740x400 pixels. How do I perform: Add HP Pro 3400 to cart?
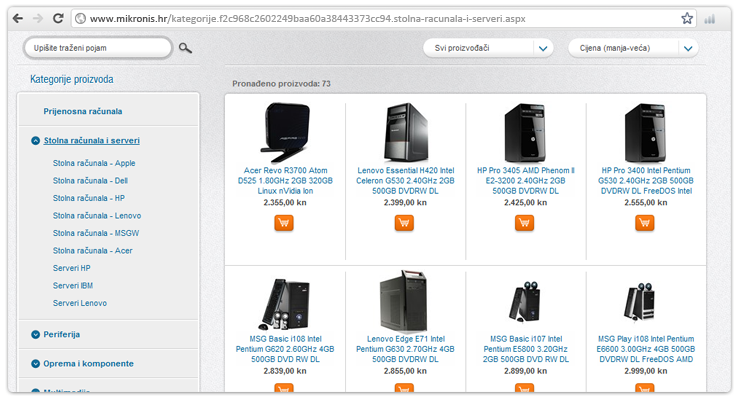click(645, 222)
